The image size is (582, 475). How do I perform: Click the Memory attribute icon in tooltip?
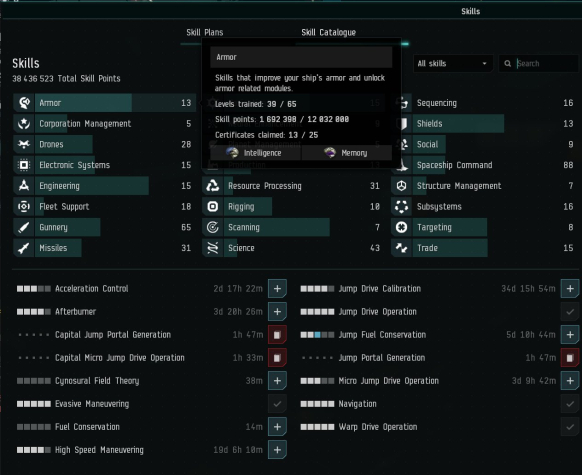[330, 153]
